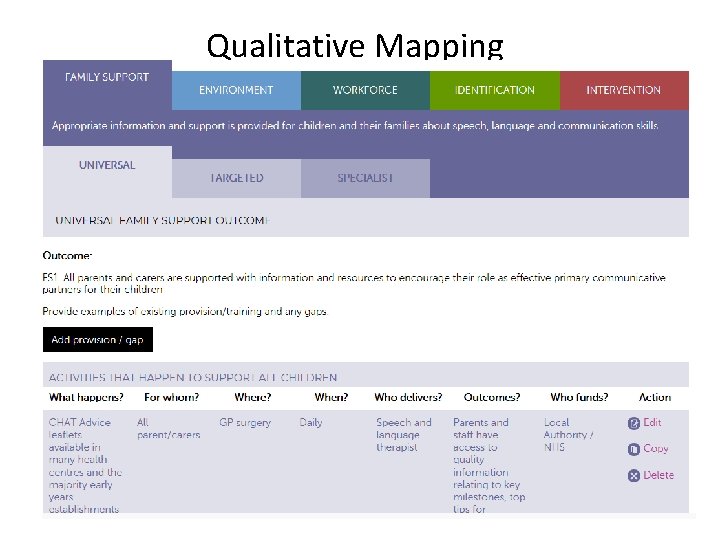Click the Add provision / gap button
This screenshot has width=720, height=540.
pos(98,340)
